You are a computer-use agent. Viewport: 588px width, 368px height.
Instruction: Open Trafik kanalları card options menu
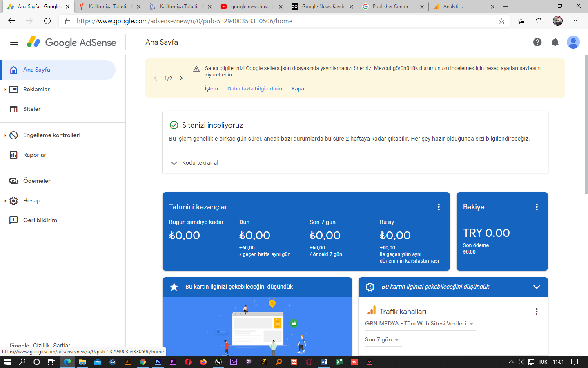coord(537,312)
